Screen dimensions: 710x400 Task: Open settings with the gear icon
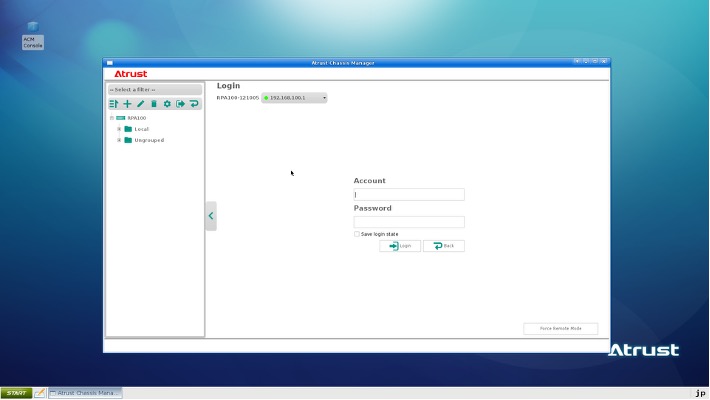(167, 104)
